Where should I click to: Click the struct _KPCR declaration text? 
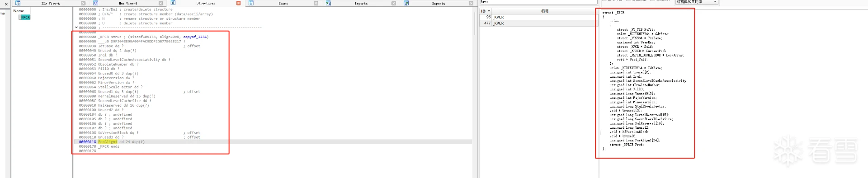pyautogui.click(x=613, y=13)
